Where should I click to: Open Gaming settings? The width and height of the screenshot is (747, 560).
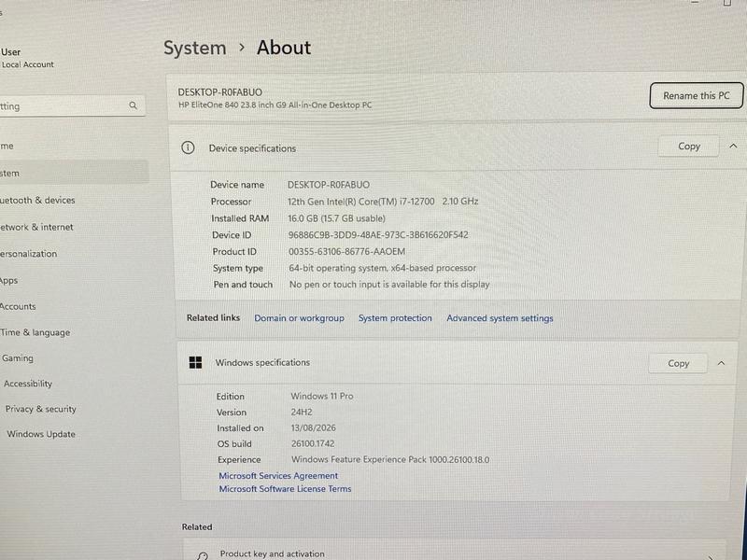[17, 358]
